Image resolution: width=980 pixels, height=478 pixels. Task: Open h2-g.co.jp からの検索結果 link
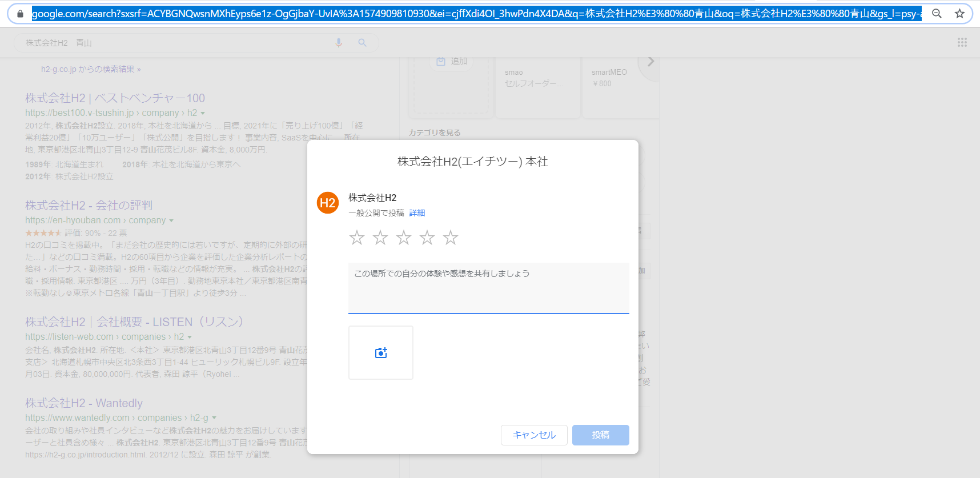tap(91, 69)
